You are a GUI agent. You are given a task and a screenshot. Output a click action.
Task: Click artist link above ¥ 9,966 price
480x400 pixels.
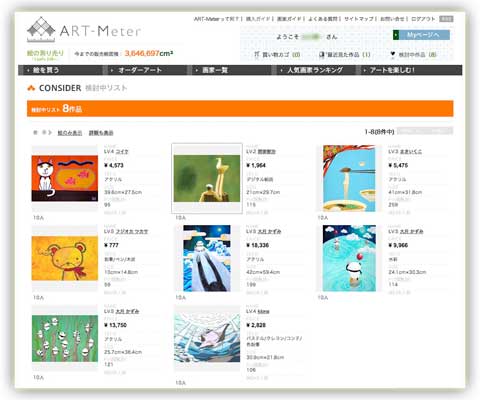coord(411,231)
